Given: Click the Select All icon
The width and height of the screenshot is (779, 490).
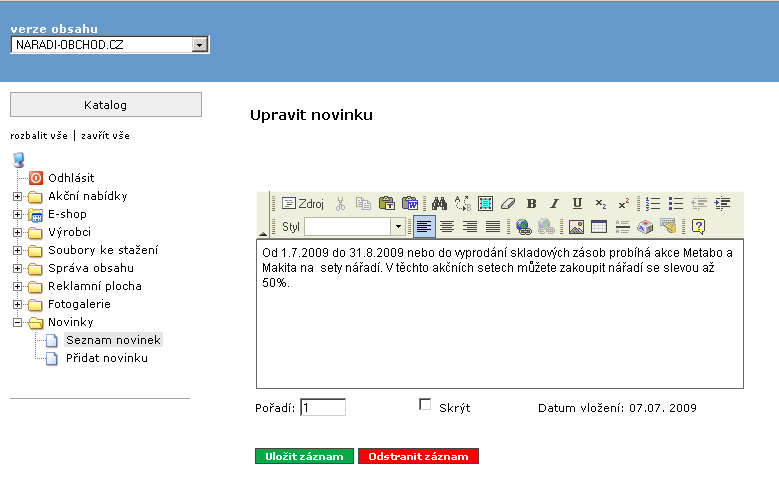Looking at the screenshot, I should [x=485, y=203].
